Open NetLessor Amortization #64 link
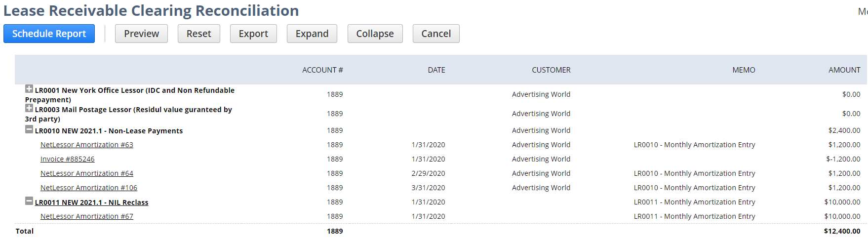The width and height of the screenshot is (868, 242). pyautogui.click(x=87, y=173)
